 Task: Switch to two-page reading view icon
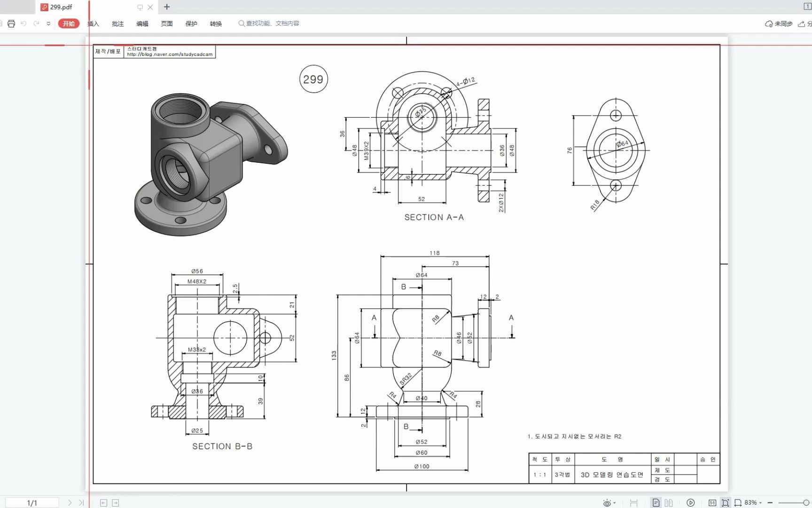[x=668, y=502]
